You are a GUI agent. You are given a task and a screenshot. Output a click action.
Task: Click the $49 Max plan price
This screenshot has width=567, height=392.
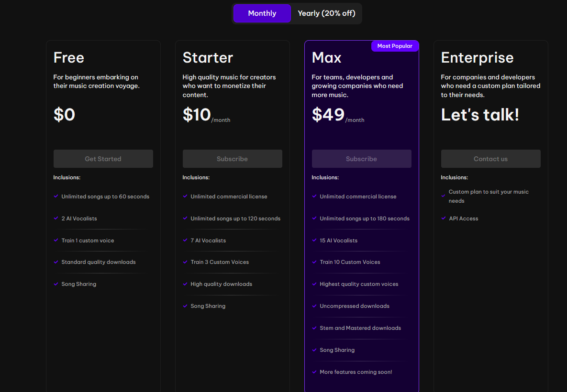tap(328, 115)
